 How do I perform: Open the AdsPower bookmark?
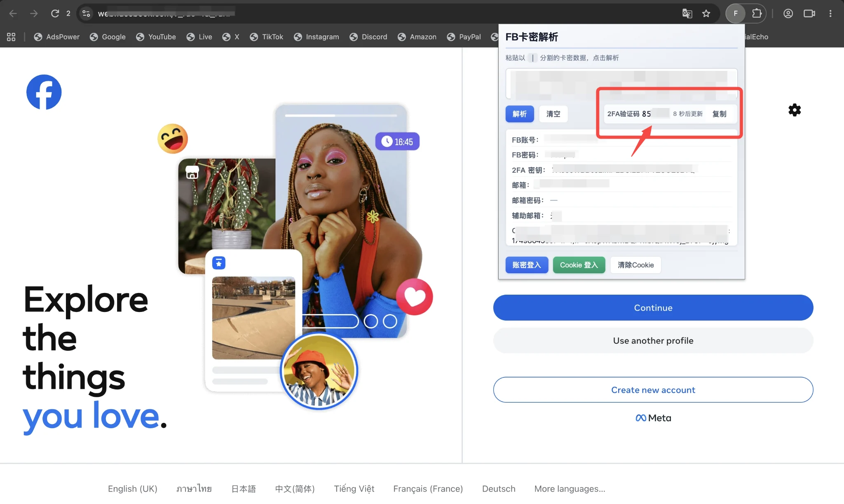[57, 37]
